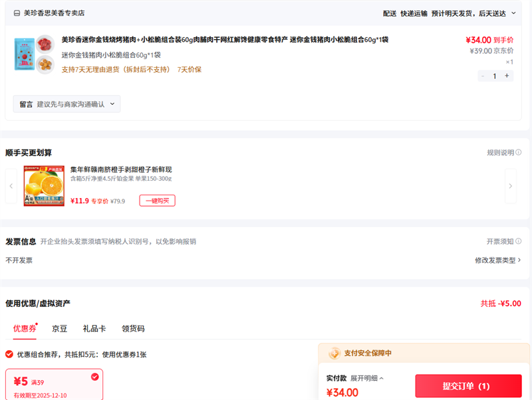Click the minus icon to decrease quantity
Image resolution: width=532 pixels, height=400 pixels.
[x=482, y=76]
